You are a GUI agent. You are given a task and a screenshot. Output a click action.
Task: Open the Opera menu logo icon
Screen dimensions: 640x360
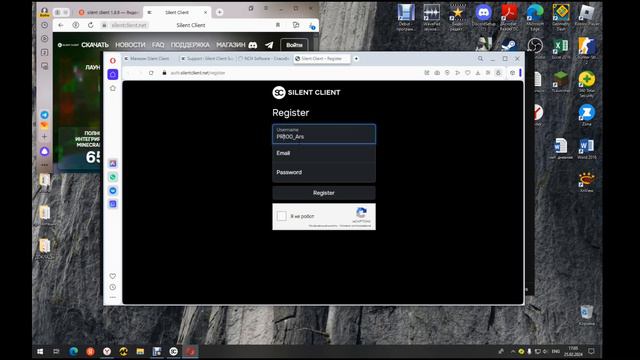click(113, 61)
